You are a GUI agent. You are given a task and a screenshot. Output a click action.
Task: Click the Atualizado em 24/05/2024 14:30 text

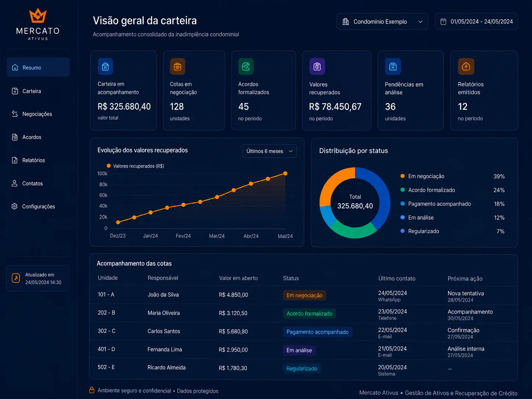coord(43,278)
